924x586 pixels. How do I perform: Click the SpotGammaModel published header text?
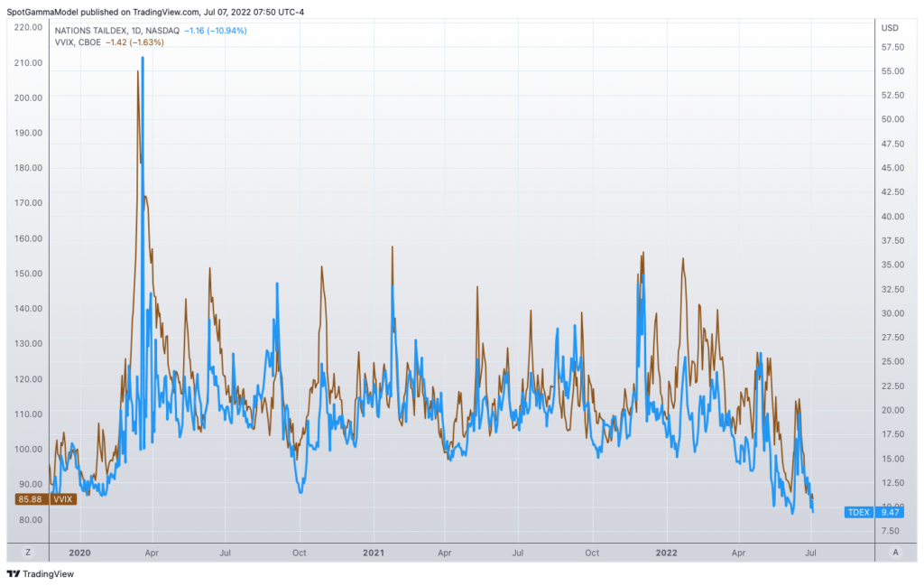(x=155, y=12)
